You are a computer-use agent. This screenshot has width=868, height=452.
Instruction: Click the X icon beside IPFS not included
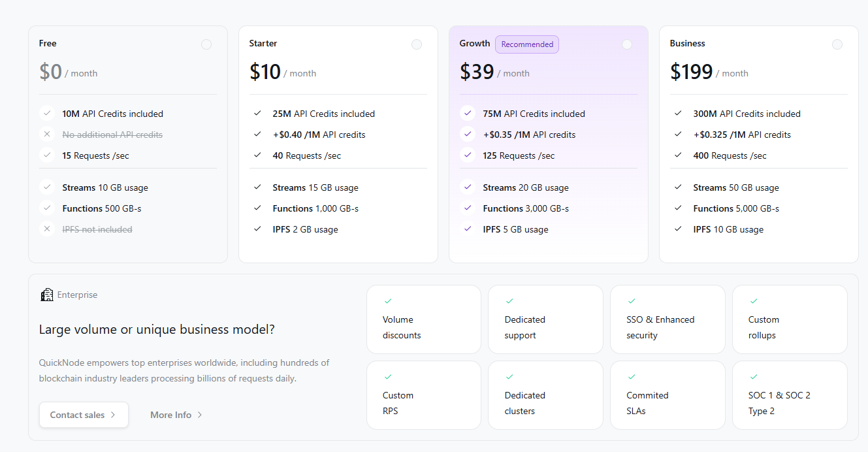click(47, 229)
